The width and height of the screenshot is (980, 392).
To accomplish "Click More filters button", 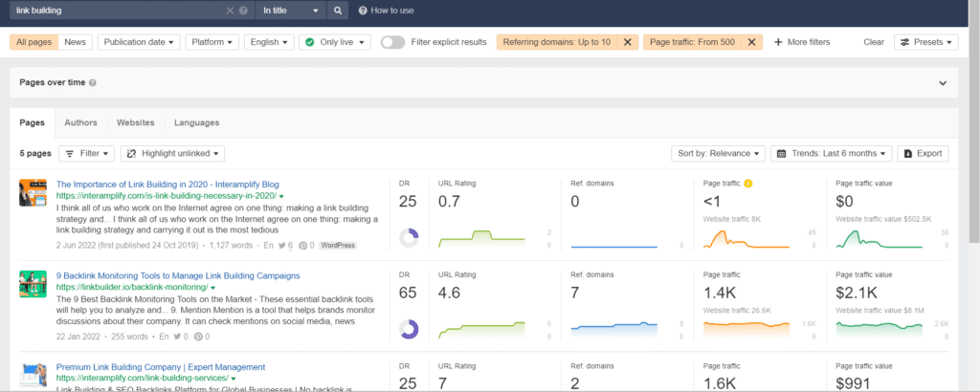I will point(802,42).
